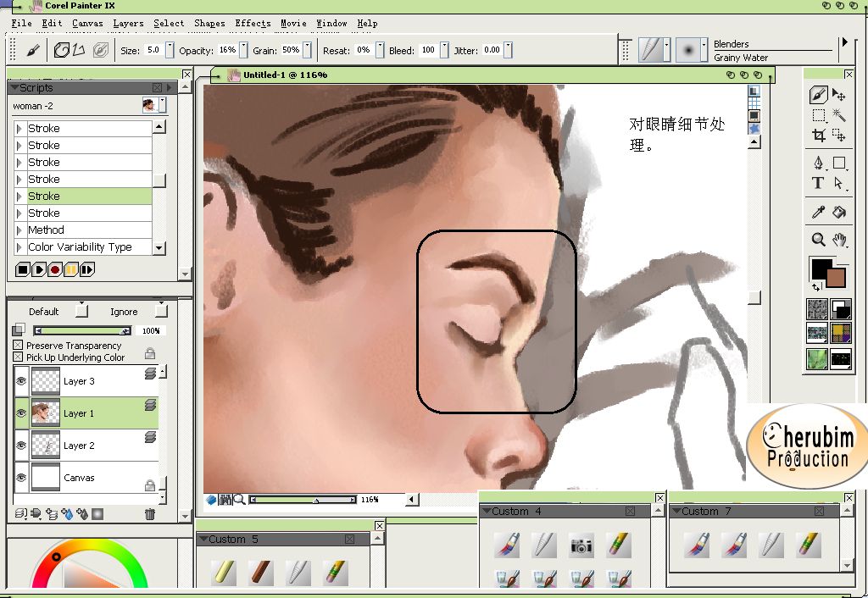Select the Magnifier tool
This screenshot has width=868, height=598.
click(x=818, y=239)
